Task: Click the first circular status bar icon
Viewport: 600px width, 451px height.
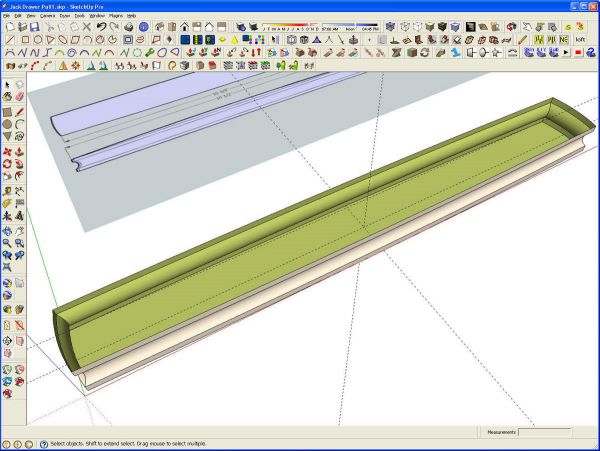Action: 6,444
